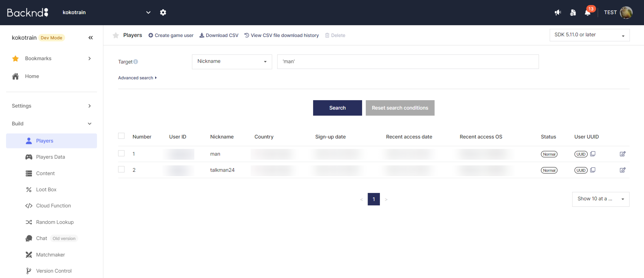Click the Matchmaker crossed swords icon
The height and width of the screenshot is (278, 644).
pyautogui.click(x=29, y=255)
